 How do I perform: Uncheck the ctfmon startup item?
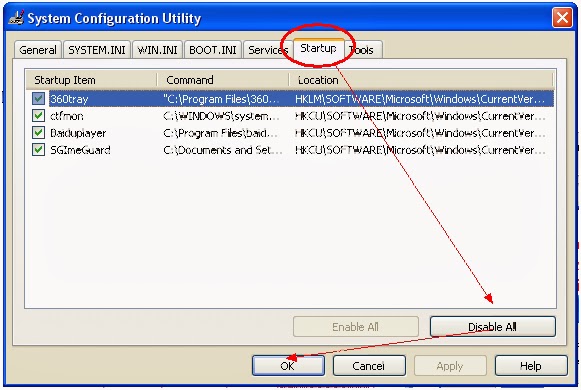[x=38, y=116]
